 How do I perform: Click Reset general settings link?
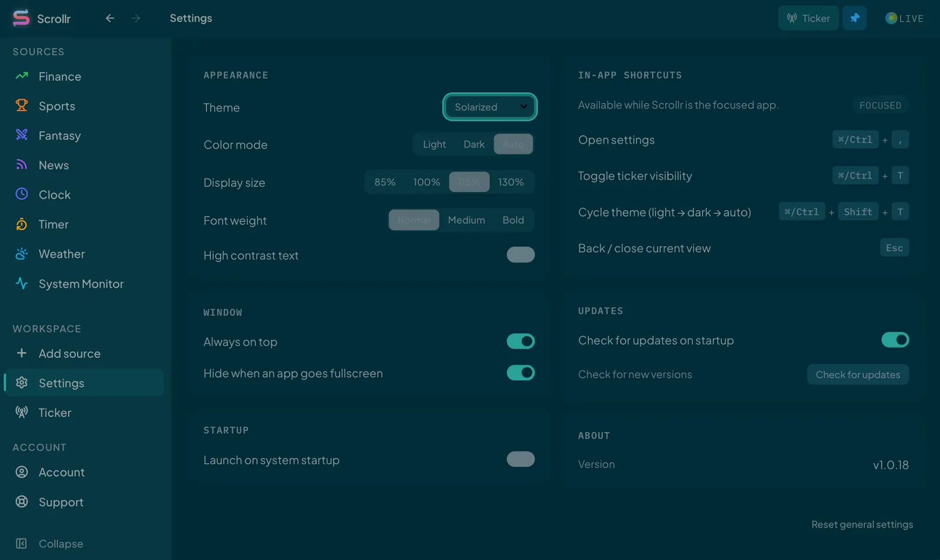(x=862, y=524)
